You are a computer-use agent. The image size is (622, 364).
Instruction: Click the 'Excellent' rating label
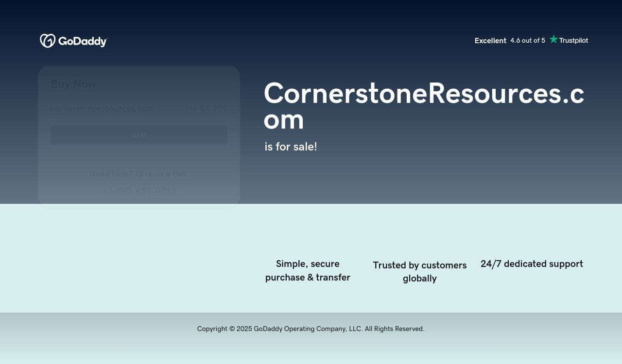click(490, 41)
